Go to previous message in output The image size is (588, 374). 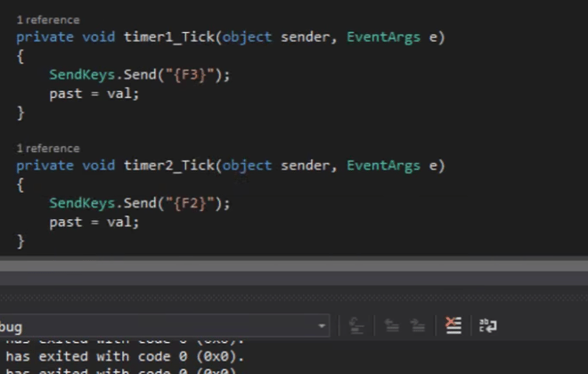391,326
